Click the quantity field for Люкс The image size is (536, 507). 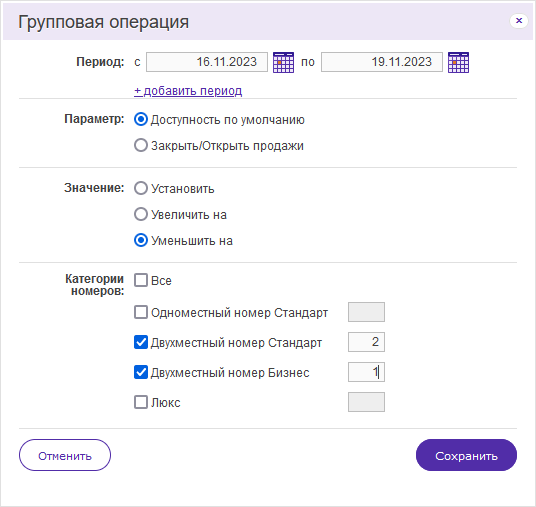(x=366, y=402)
